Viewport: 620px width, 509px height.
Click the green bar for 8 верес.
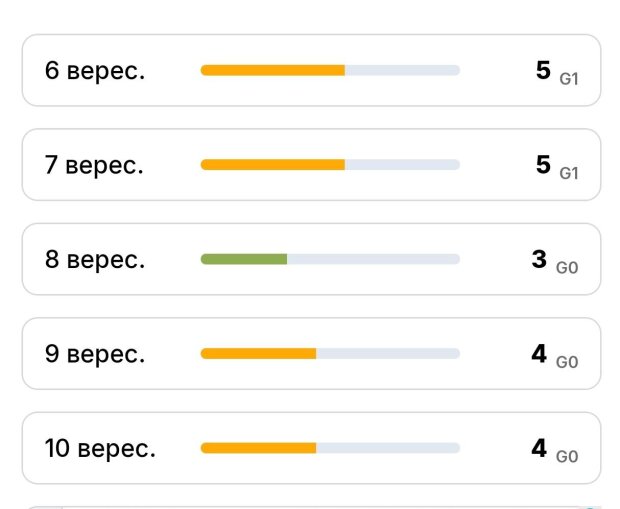[x=244, y=259]
